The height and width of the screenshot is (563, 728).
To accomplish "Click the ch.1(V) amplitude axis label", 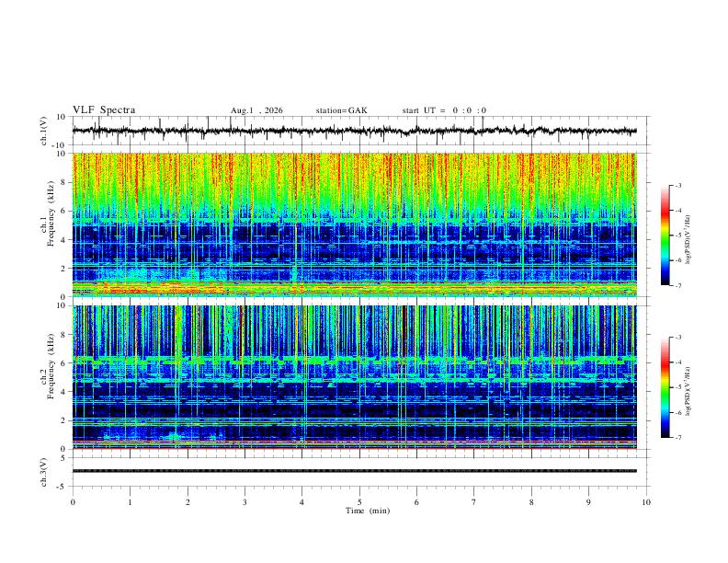I will pyautogui.click(x=44, y=131).
